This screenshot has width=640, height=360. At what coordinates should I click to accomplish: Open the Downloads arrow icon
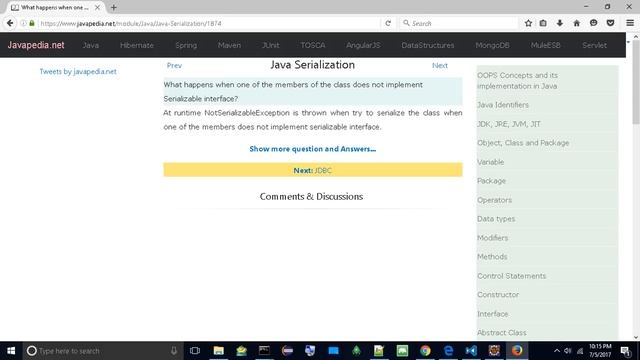coord(560,23)
